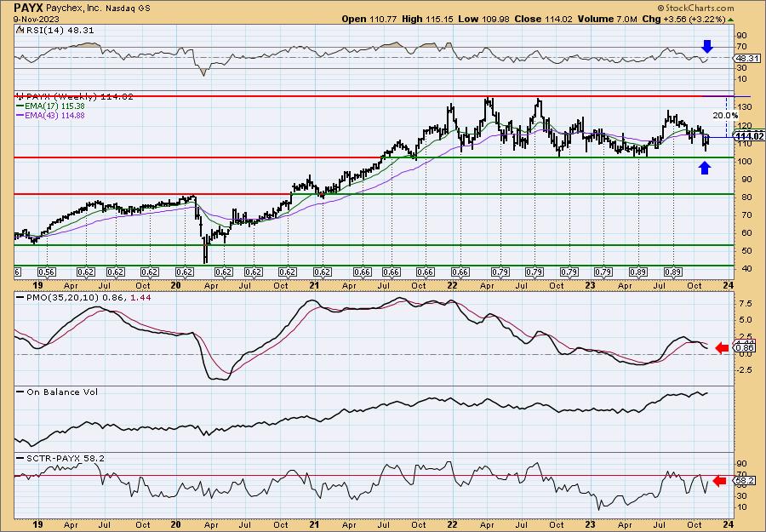The height and width of the screenshot is (532, 766).
Task: Click the High 115.15 value
Action: 427,19
